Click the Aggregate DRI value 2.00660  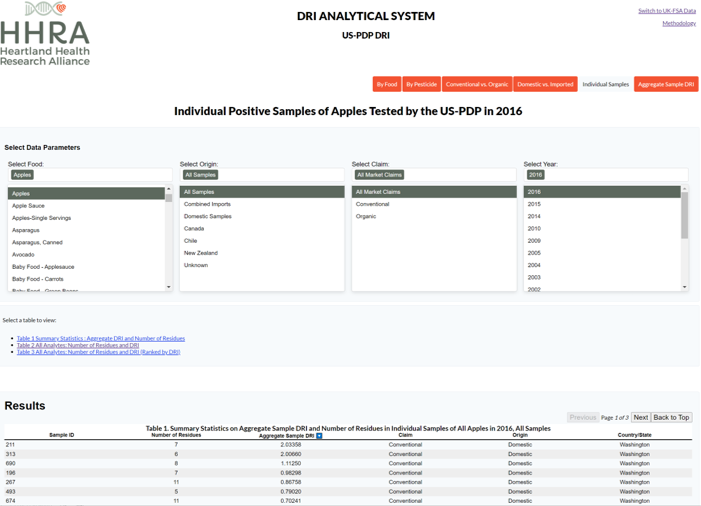point(291,454)
